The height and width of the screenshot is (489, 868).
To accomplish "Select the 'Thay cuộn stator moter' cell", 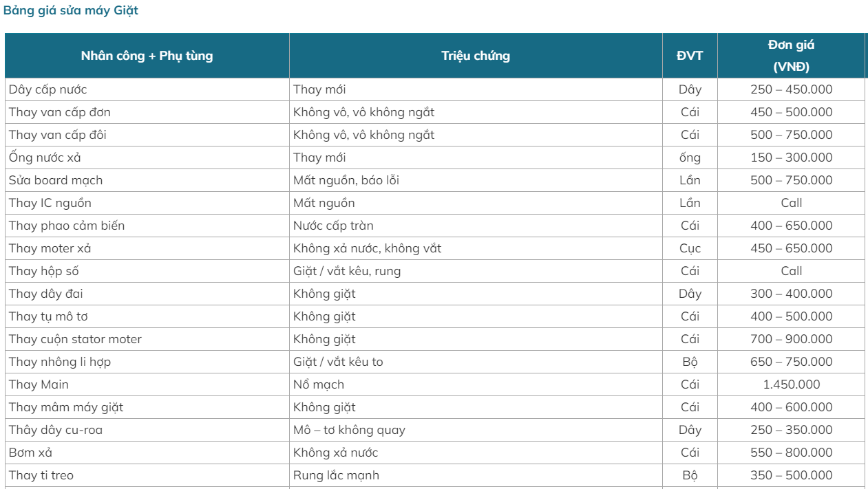I will [x=75, y=339].
